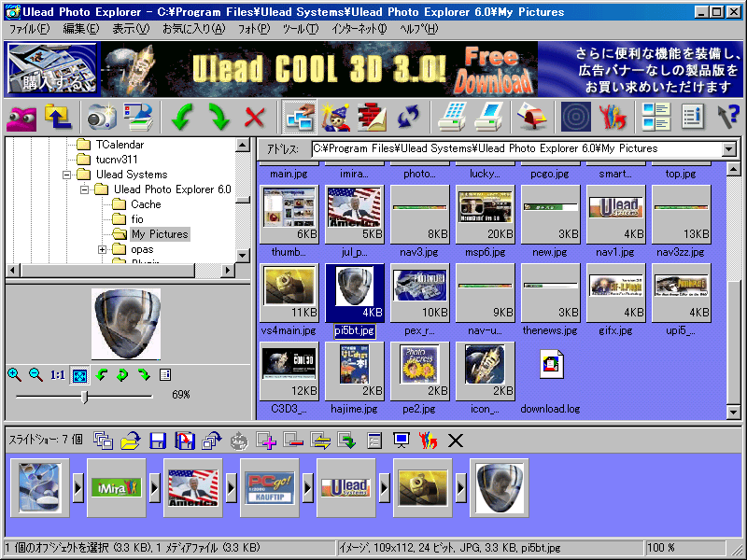Image resolution: width=747 pixels, height=560 pixels.
Task: Toggle 1:1 actual size preview
Action: 58,375
